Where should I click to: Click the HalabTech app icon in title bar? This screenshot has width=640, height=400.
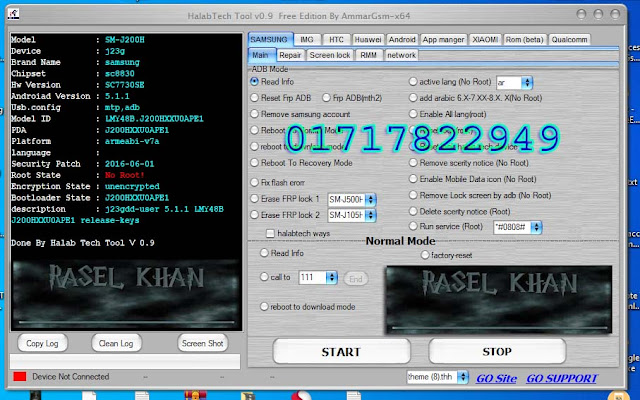pyautogui.click(x=13, y=13)
